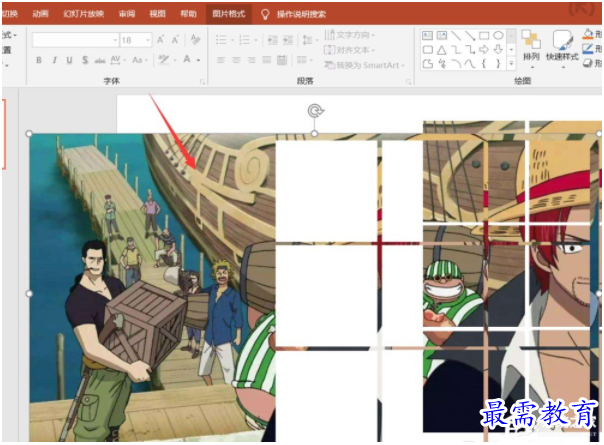The height and width of the screenshot is (445, 604).
Task: Align text to the left
Action: pyautogui.click(x=221, y=60)
